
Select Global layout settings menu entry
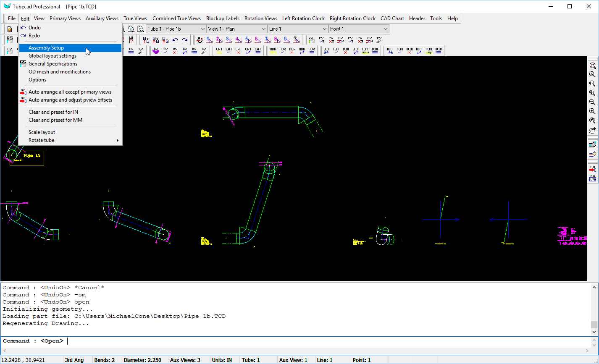point(53,56)
